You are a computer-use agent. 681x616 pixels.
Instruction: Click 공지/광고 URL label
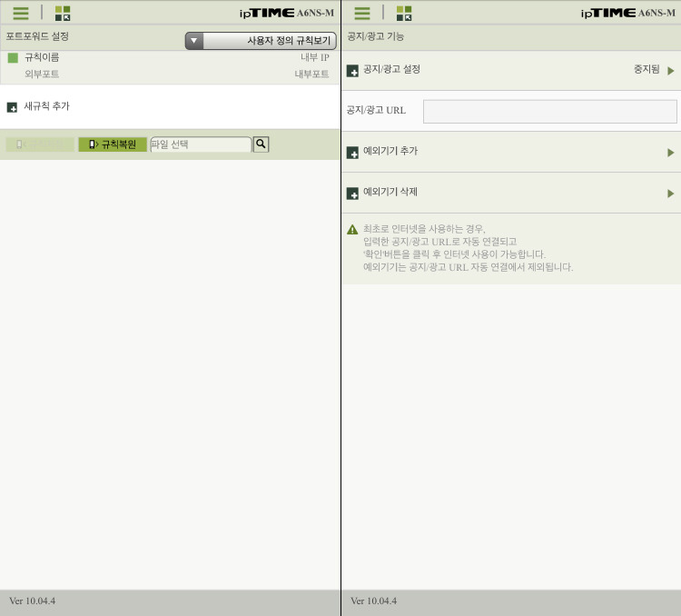coord(376,111)
